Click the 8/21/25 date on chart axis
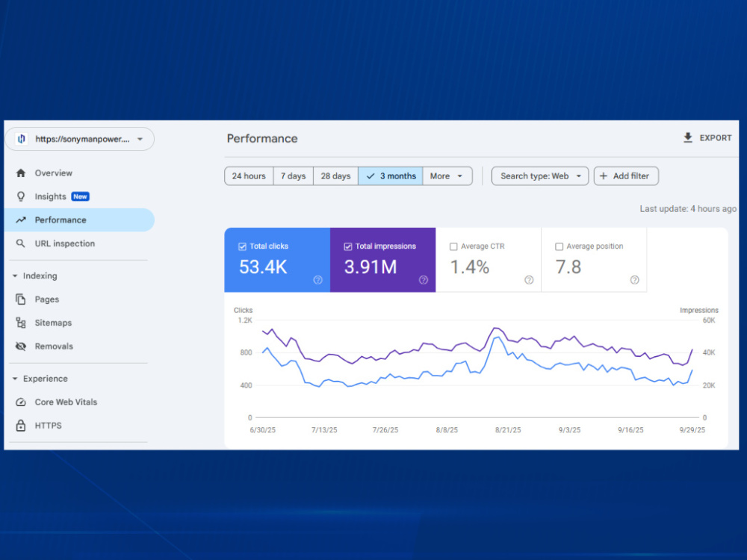 pyautogui.click(x=508, y=430)
